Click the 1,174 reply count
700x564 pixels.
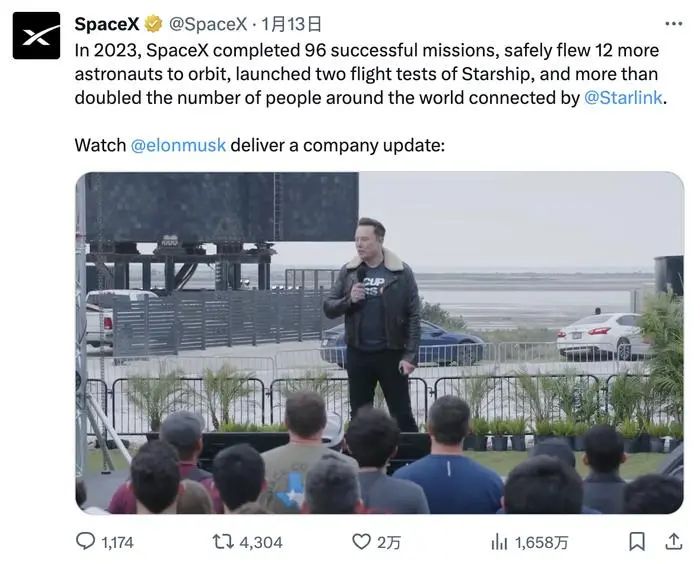(x=118, y=542)
